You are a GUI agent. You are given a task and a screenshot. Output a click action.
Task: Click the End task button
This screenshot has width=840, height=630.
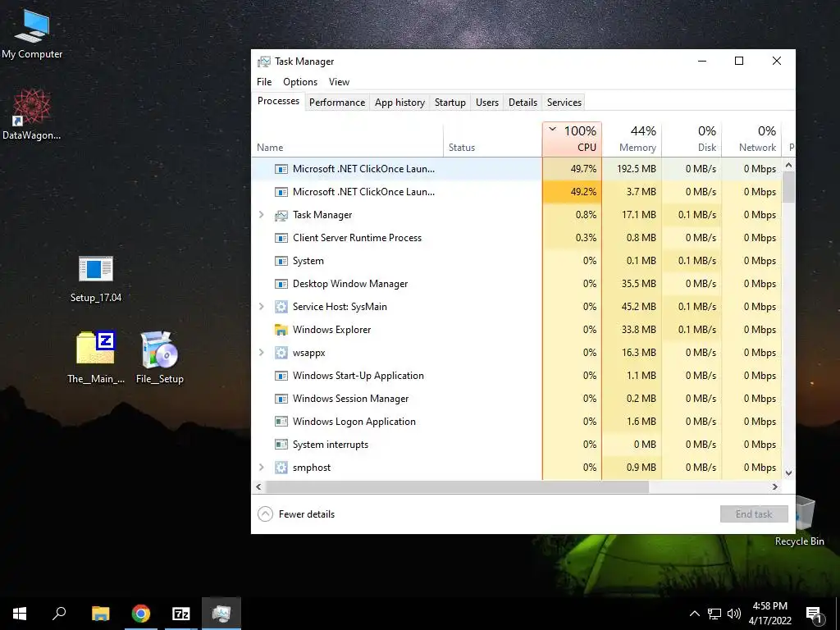(754, 514)
